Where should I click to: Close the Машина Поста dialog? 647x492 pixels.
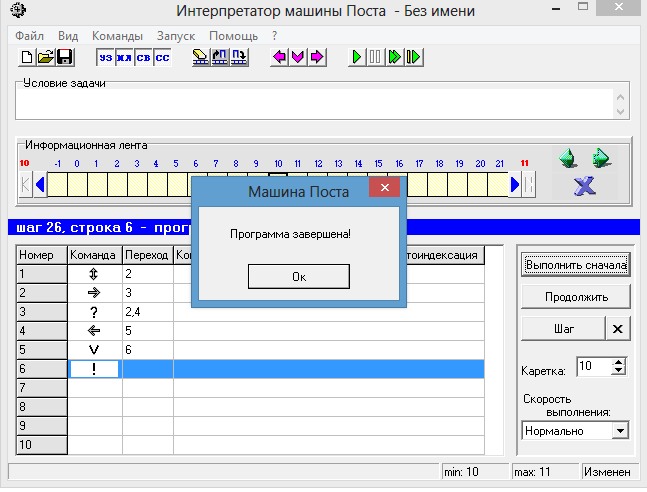point(385,188)
